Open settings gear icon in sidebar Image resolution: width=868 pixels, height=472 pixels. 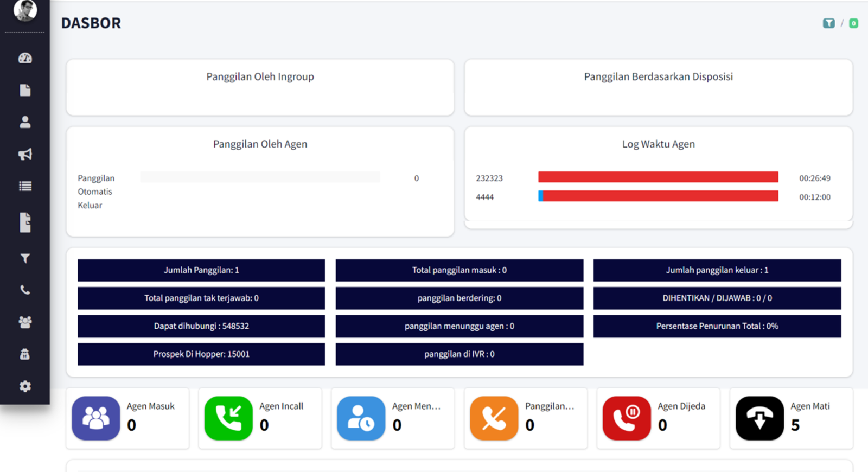[25, 386]
